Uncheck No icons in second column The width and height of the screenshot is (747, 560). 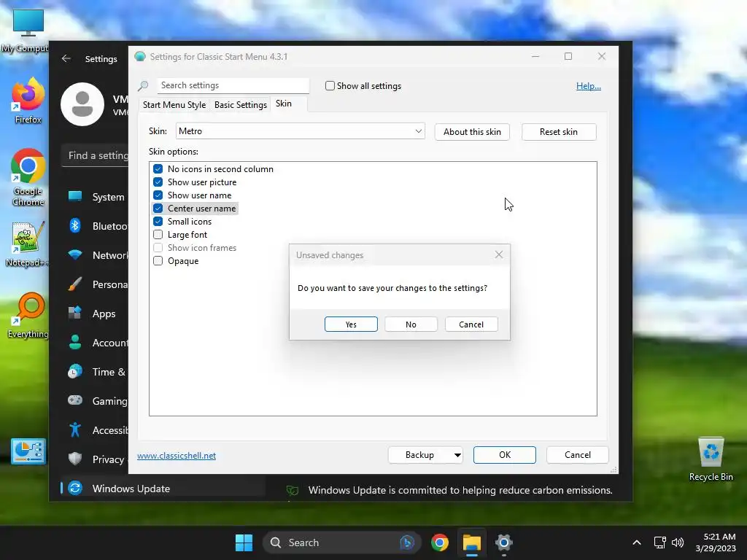tap(158, 168)
